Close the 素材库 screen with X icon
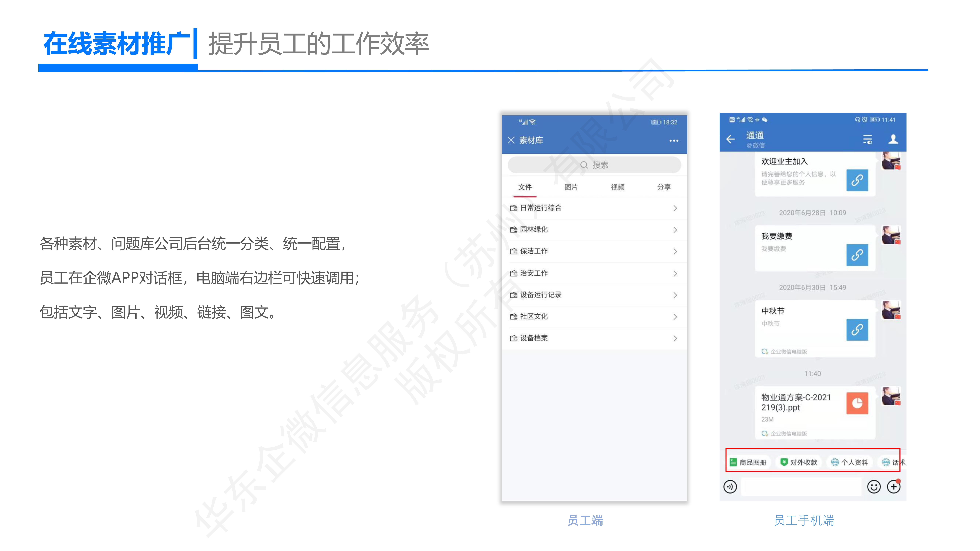This screenshot has width=980, height=551. [x=511, y=140]
